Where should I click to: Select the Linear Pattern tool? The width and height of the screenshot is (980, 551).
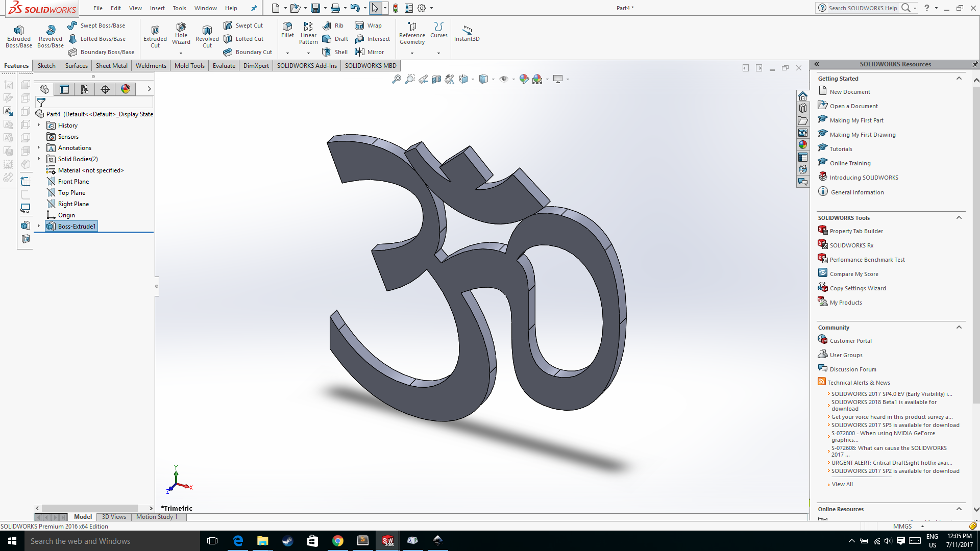[308, 33]
